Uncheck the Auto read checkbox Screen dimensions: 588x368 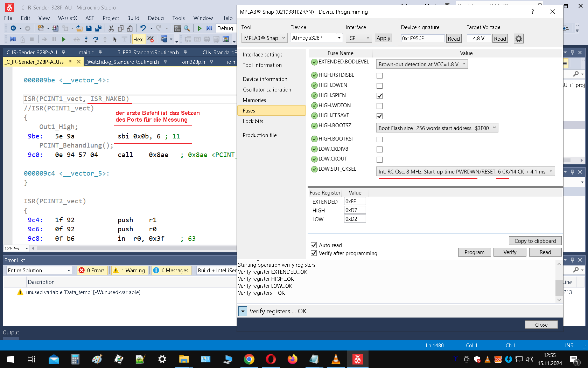(314, 245)
